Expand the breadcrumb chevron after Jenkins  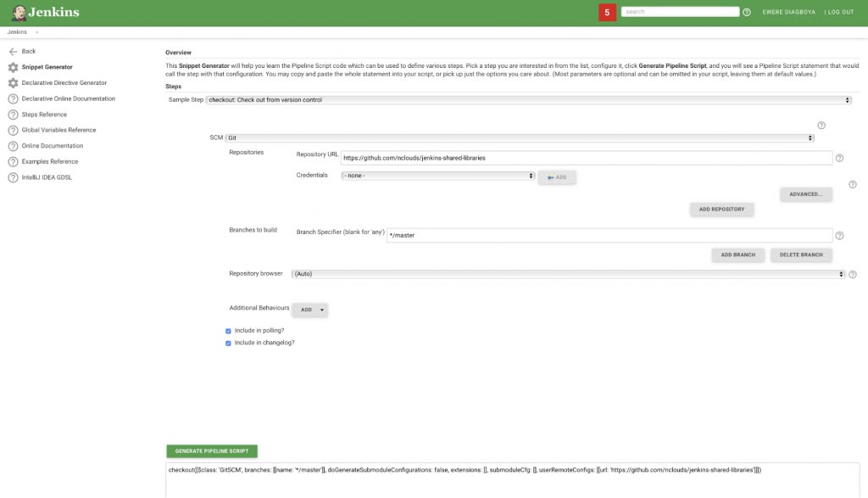point(37,32)
